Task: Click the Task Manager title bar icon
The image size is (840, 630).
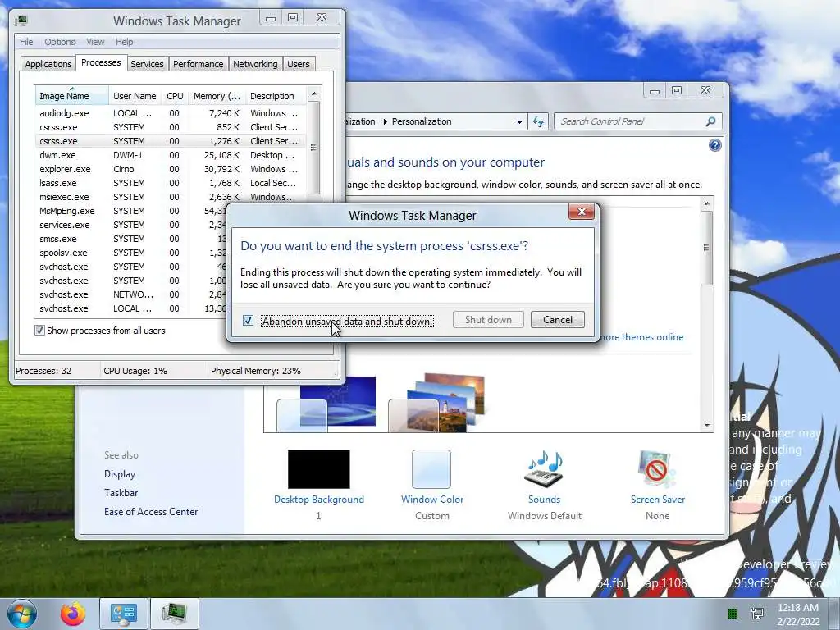Action: tap(22, 21)
